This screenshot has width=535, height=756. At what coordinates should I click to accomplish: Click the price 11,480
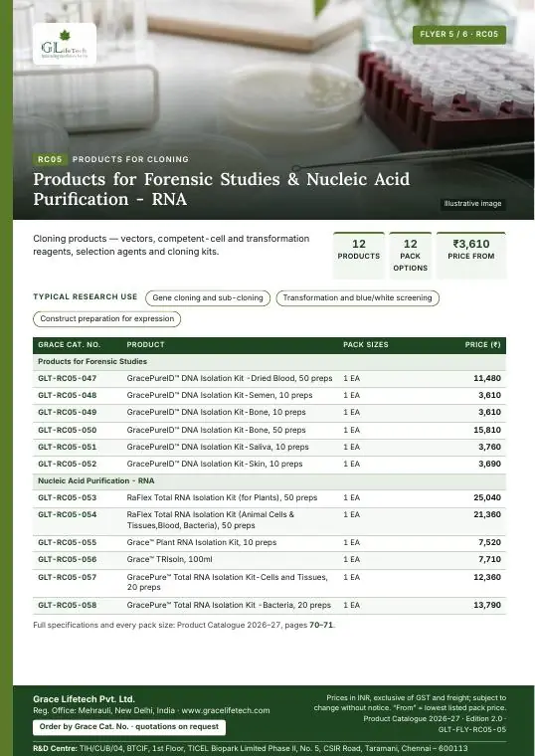point(487,378)
